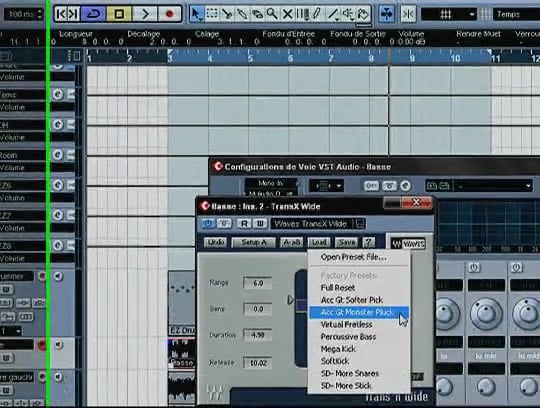Click the red Record button
Screen dimensions: 540x408
(x=169, y=14)
